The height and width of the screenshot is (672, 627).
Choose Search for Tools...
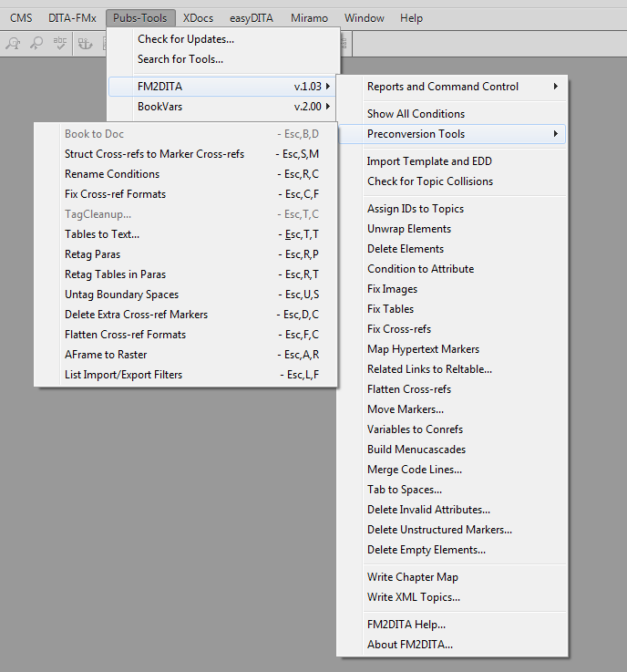point(224,59)
